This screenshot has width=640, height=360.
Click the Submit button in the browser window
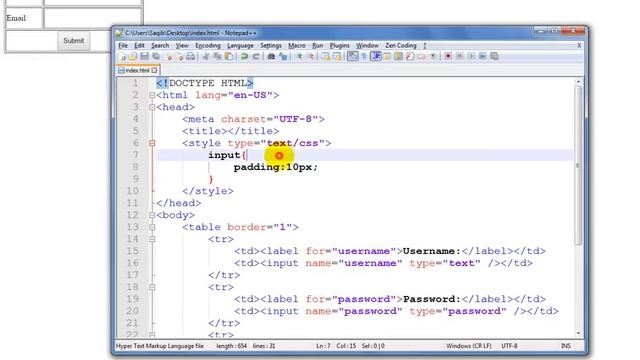click(73, 41)
